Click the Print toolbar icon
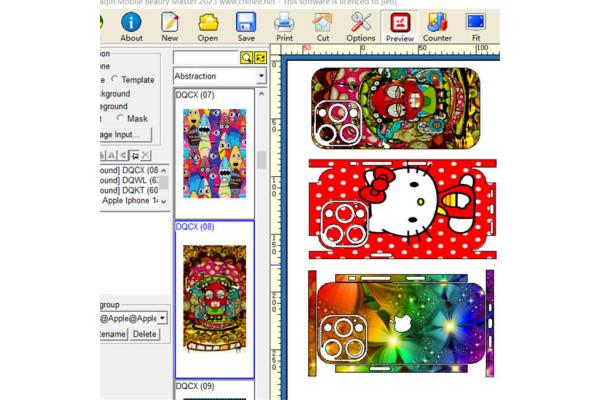Viewport: 600px width, 400px height. [x=284, y=27]
